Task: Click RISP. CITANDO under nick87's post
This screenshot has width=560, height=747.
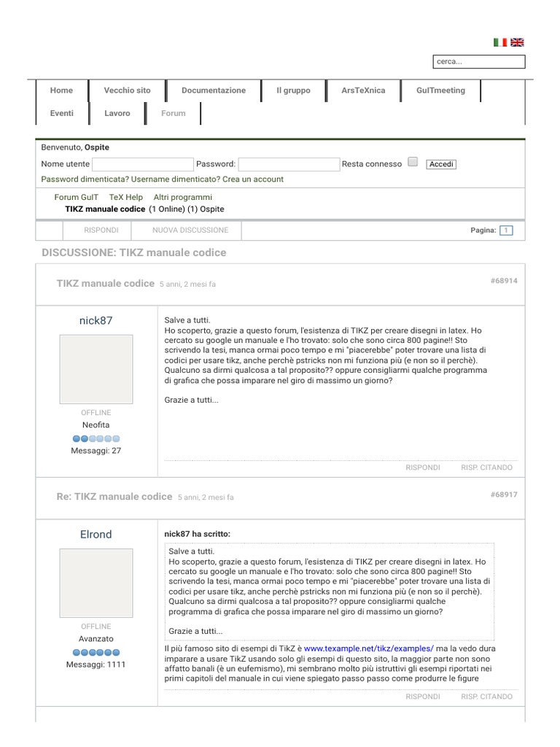Action: coord(486,468)
